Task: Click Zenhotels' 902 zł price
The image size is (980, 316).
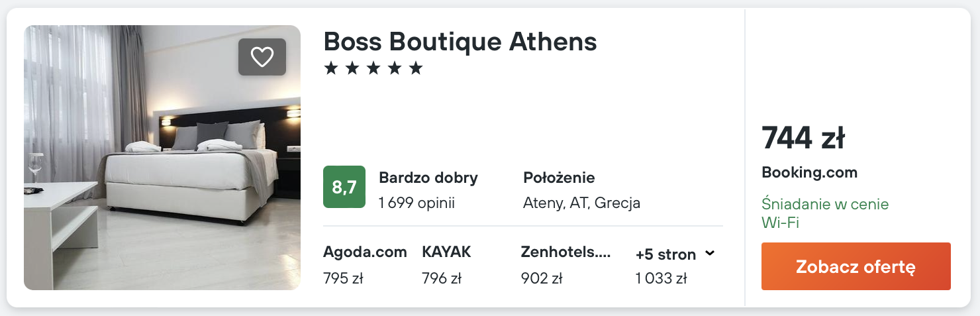Action: click(542, 278)
